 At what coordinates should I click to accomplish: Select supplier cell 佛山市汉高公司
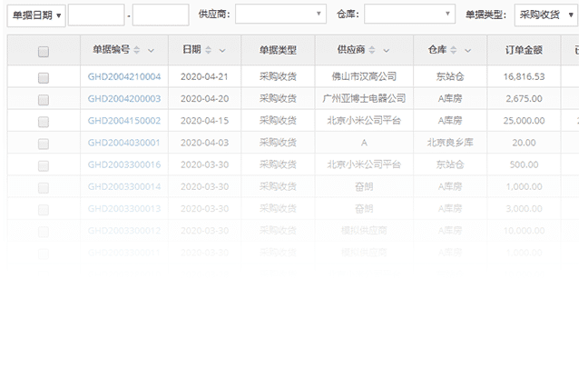pyautogui.click(x=364, y=76)
